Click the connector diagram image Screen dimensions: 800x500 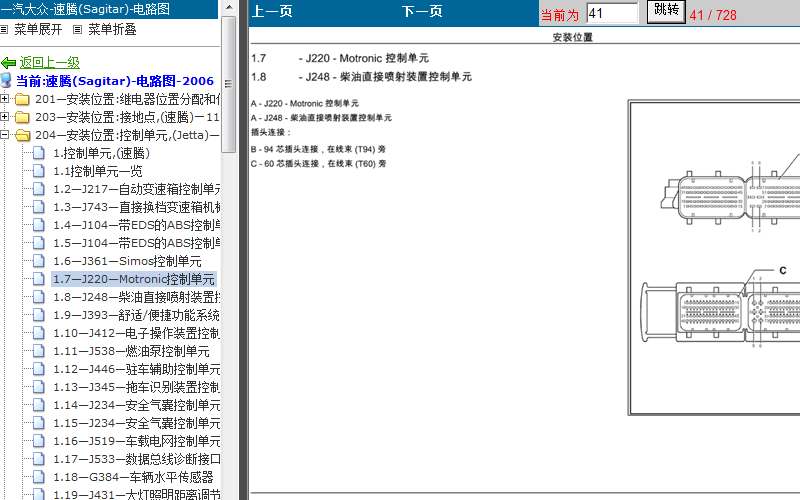point(714,258)
